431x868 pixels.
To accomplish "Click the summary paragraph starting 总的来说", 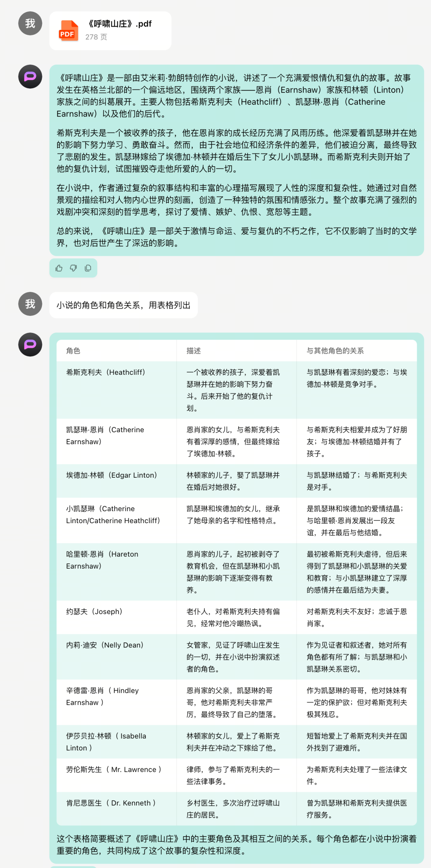I will [236, 237].
